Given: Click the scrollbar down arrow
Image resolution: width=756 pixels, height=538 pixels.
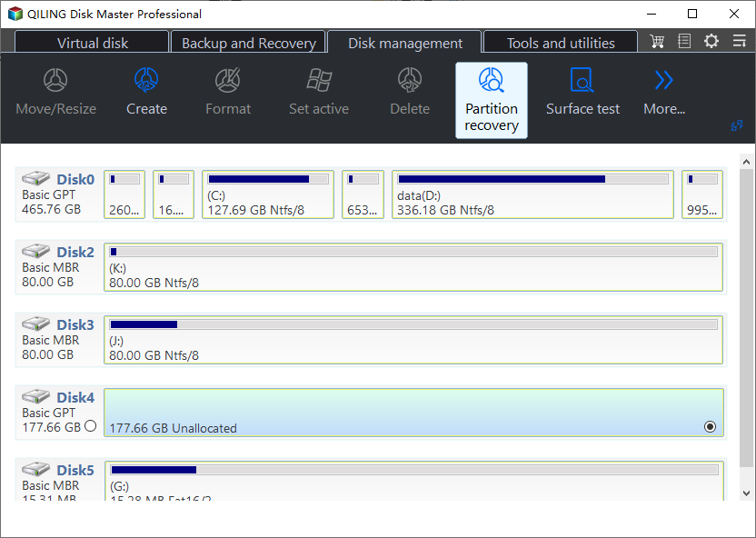Looking at the screenshot, I should tap(746, 493).
